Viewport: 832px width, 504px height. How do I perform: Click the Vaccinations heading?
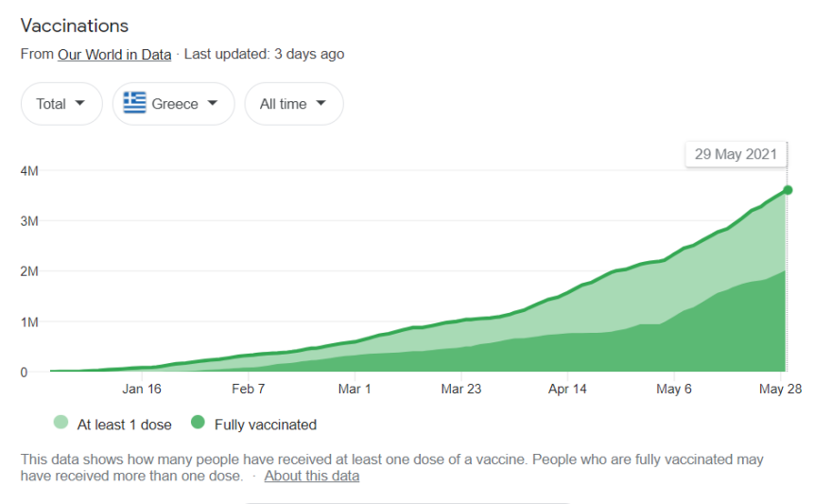coord(75,26)
